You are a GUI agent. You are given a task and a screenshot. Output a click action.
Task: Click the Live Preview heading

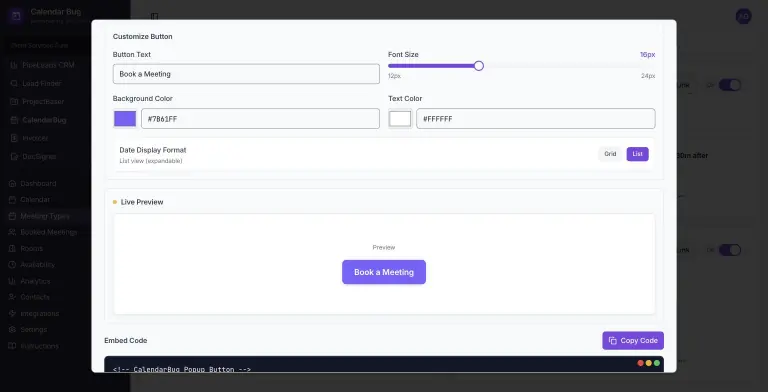[142, 202]
